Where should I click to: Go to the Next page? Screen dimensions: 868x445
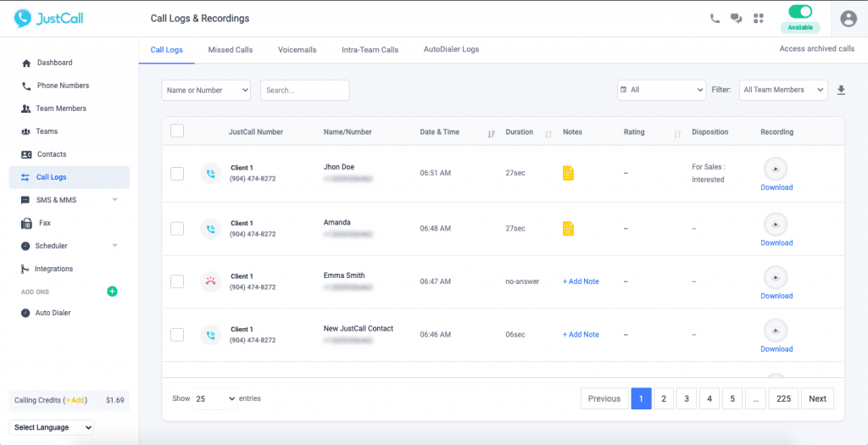(817, 398)
